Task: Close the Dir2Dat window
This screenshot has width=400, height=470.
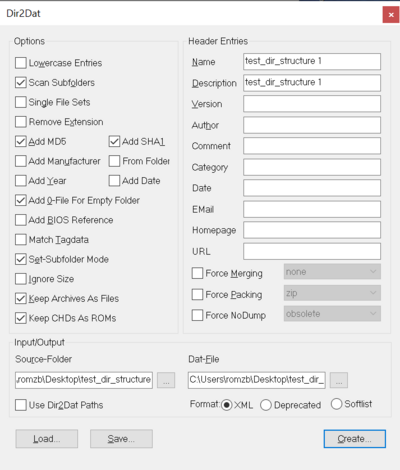Action: pyautogui.click(x=391, y=15)
